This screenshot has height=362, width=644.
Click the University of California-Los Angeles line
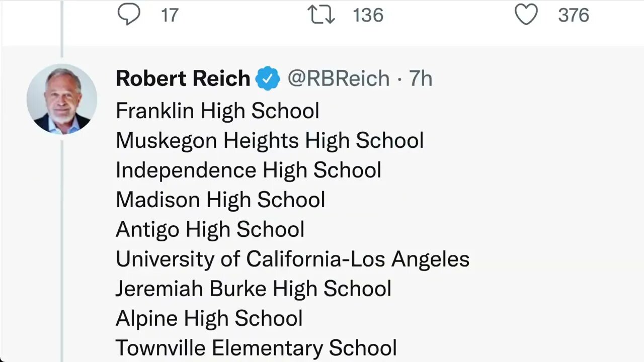(292, 259)
